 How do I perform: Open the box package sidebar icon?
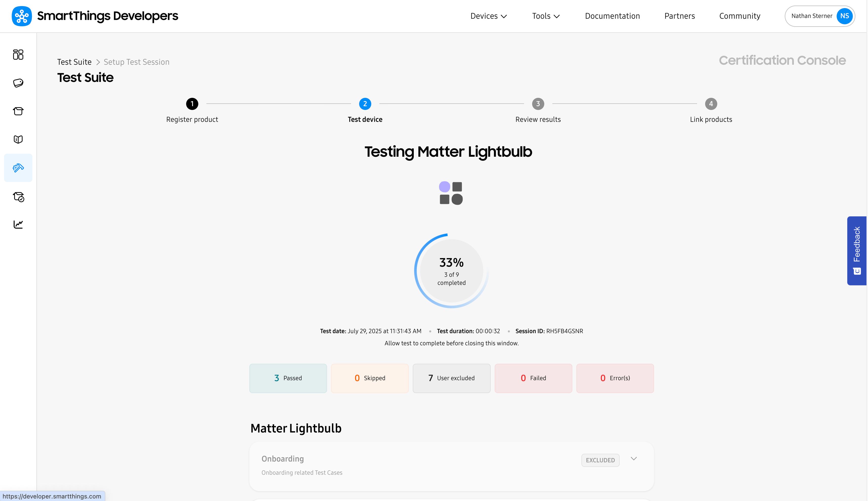click(x=18, y=111)
